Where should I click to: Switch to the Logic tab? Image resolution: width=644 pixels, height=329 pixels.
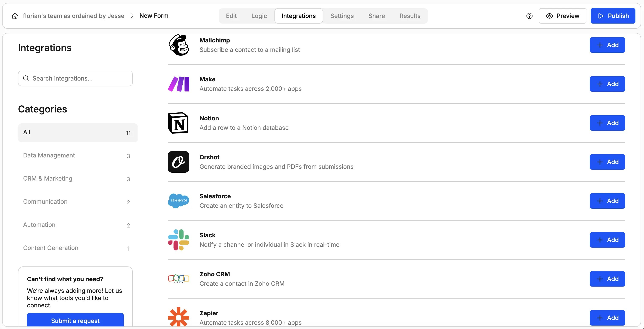[x=259, y=16]
